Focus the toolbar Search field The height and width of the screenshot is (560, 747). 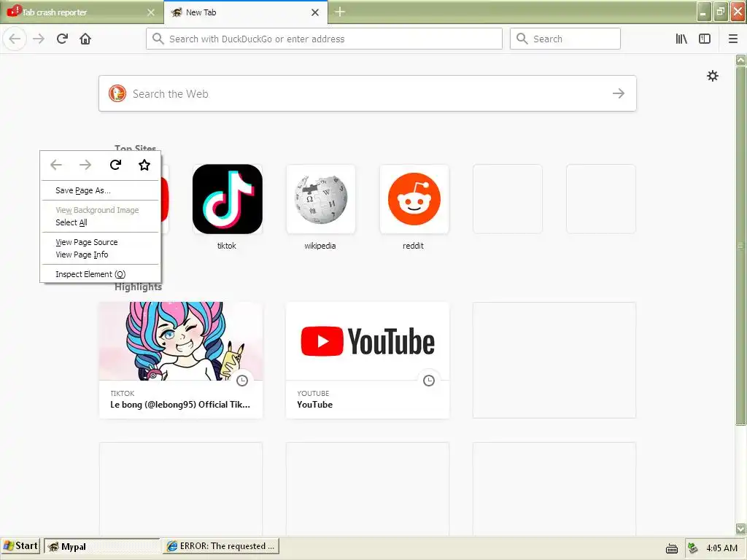pos(565,39)
